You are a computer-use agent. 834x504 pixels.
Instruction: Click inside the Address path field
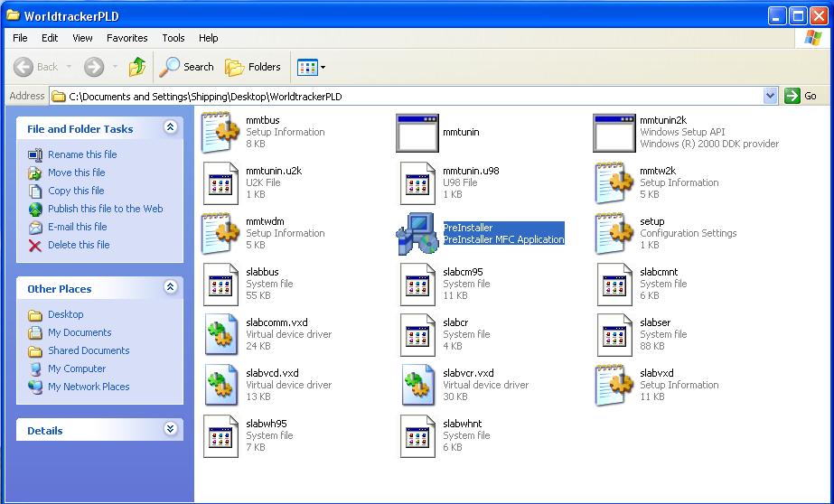point(407,96)
